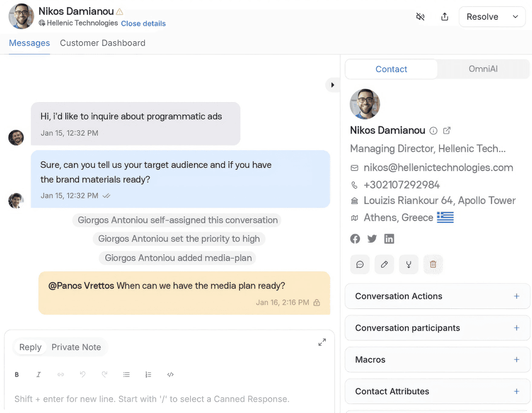Open the share conversation icon
The image size is (532, 413).
[445, 17]
